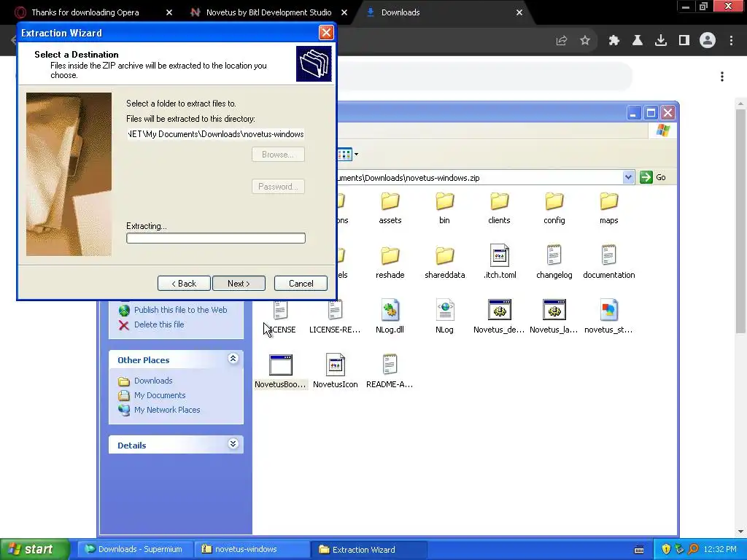Click the magnifier icon in system tray
The width and height of the screenshot is (747, 560).
pyautogui.click(x=693, y=550)
